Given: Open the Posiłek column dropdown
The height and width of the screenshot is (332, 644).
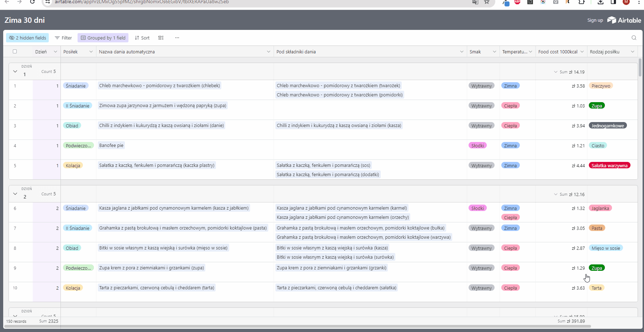Looking at the screenshot, I should [91, 52].
